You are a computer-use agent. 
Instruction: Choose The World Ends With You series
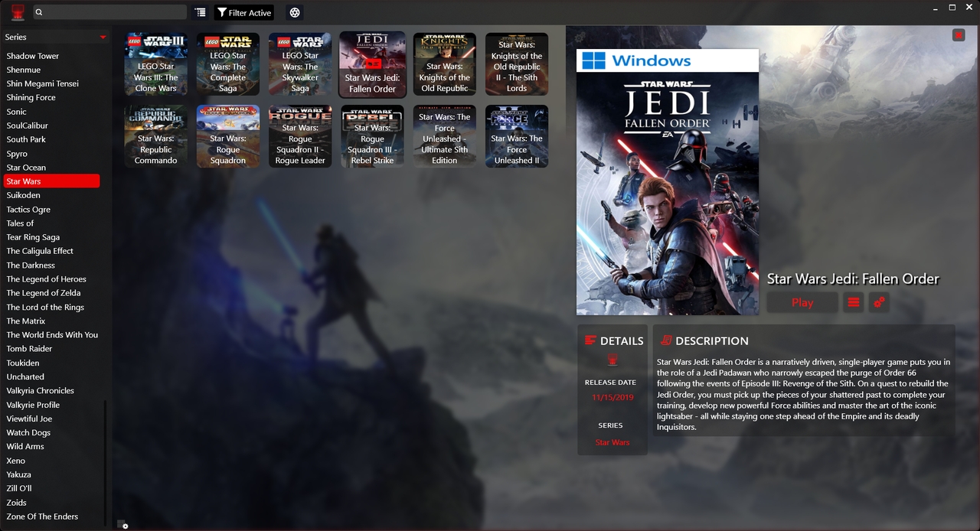click(x=51, y=335)
